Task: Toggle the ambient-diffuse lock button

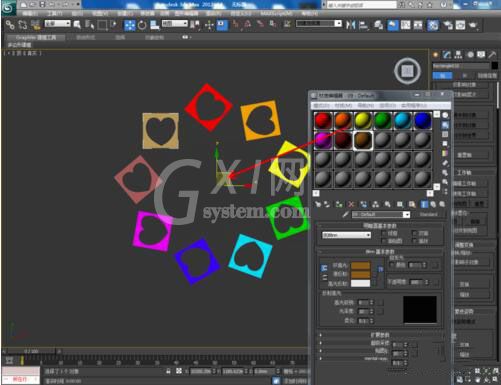Action: tap(324, 268)
